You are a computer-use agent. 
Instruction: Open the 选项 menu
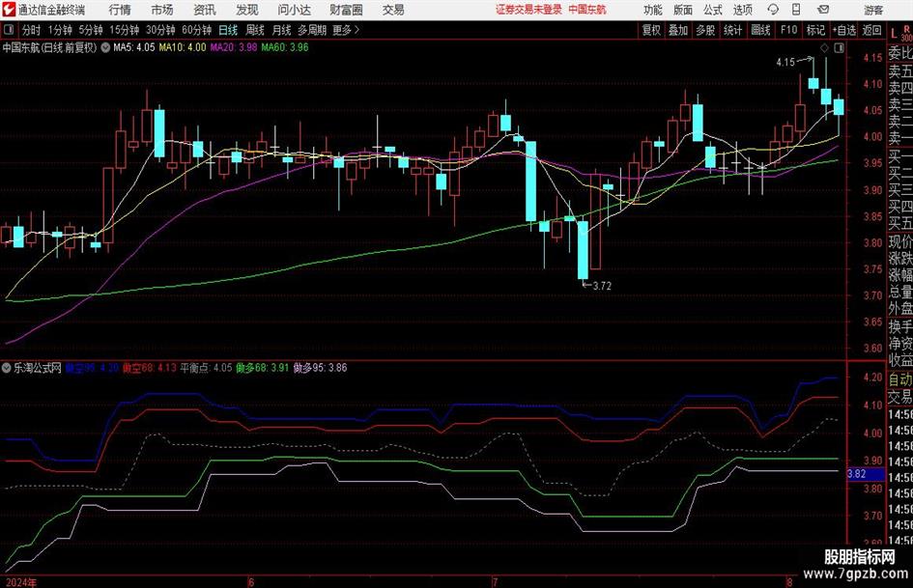point(742,10)
